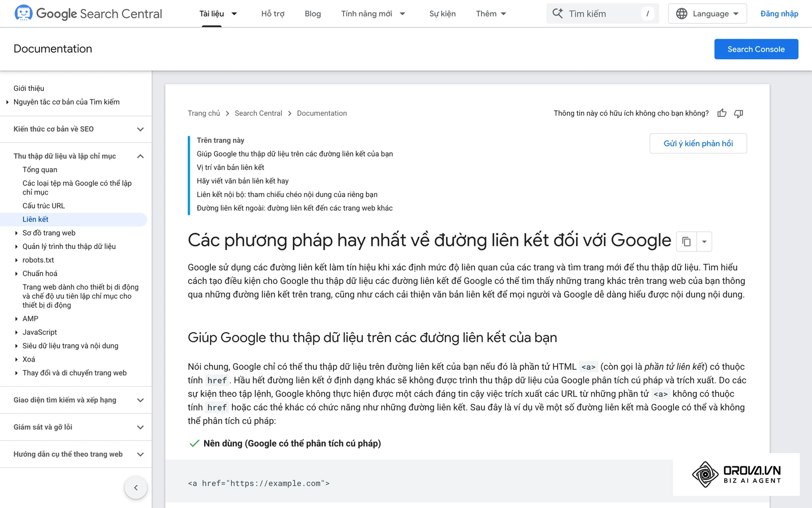Collapse the Thu thập dữ liệu và lập chỉ mục section
Screen dimensions: 812x508
tap(141, 156)
